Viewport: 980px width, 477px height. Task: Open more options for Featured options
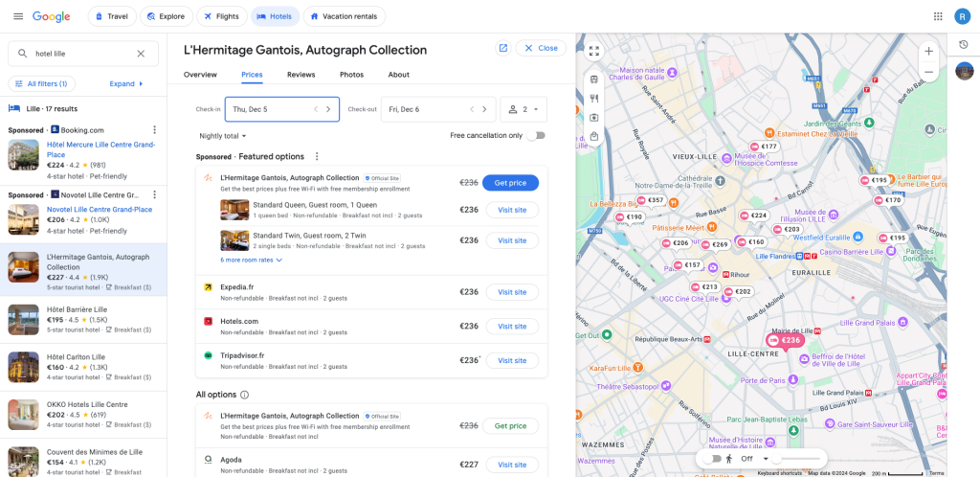click(317, 156)
